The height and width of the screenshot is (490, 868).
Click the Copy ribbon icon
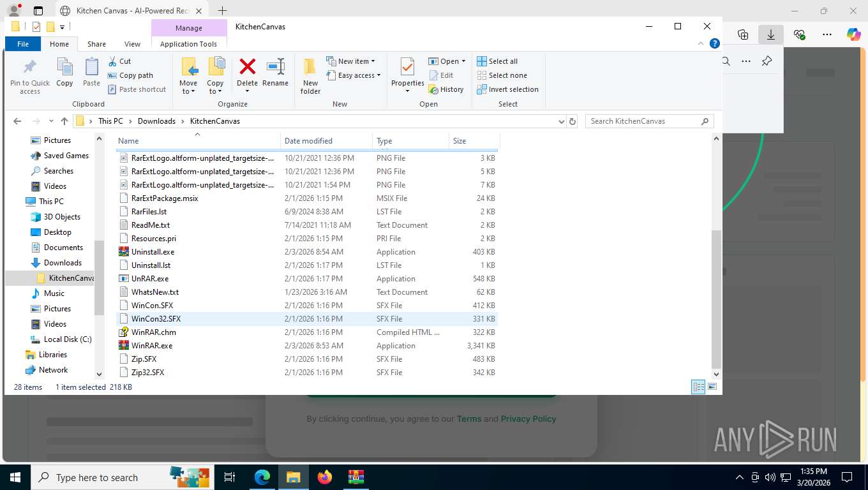[x=64, y=66]
